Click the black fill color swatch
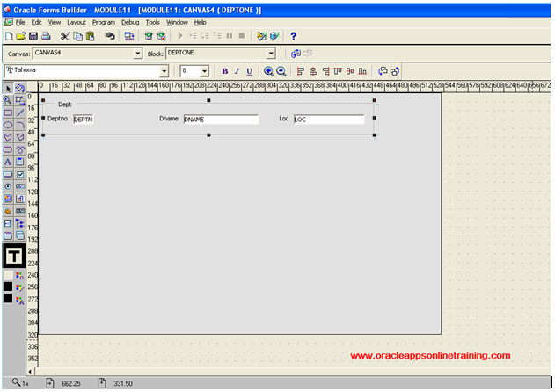 click(8, 287)
